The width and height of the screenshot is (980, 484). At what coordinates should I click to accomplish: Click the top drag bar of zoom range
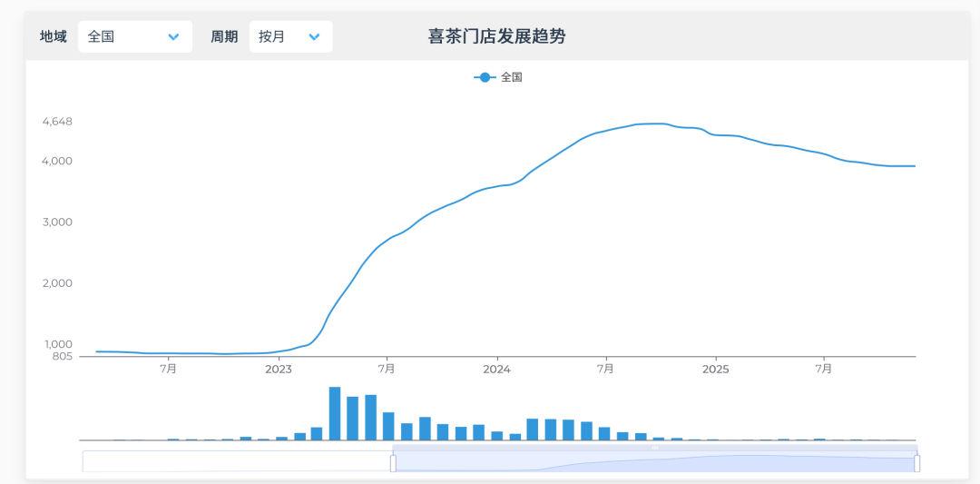point(654,448)
